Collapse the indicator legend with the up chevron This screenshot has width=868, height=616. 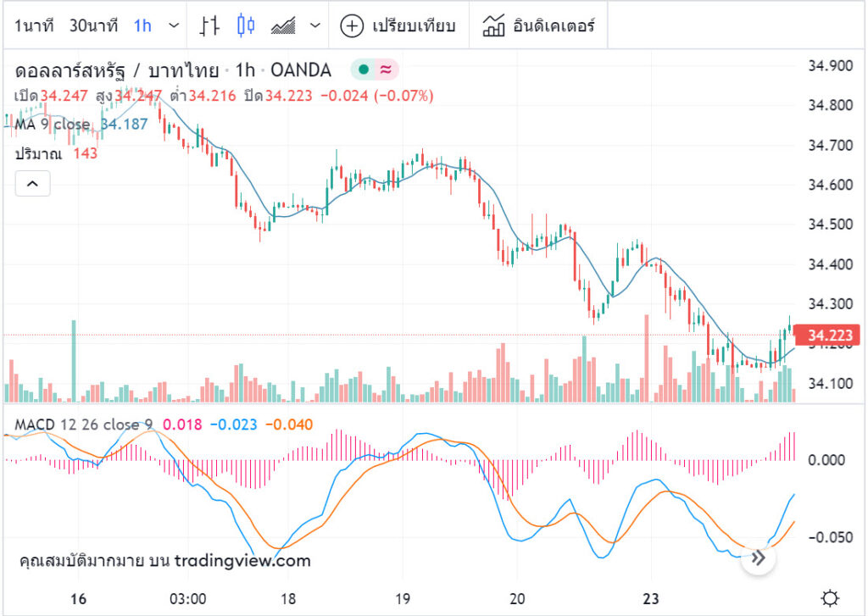point(33,183)
